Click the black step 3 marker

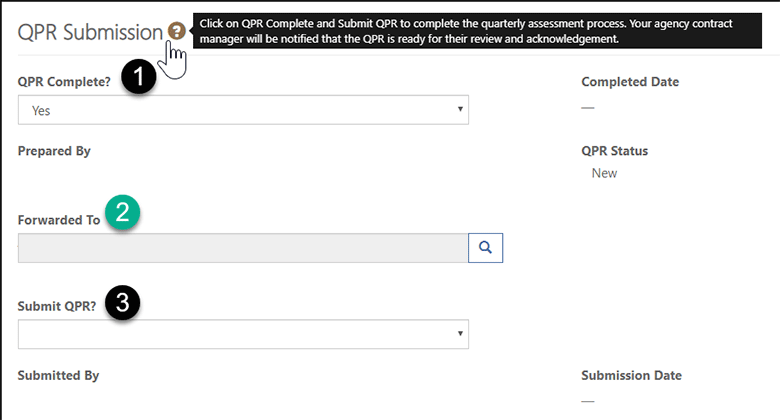[122, 302]
